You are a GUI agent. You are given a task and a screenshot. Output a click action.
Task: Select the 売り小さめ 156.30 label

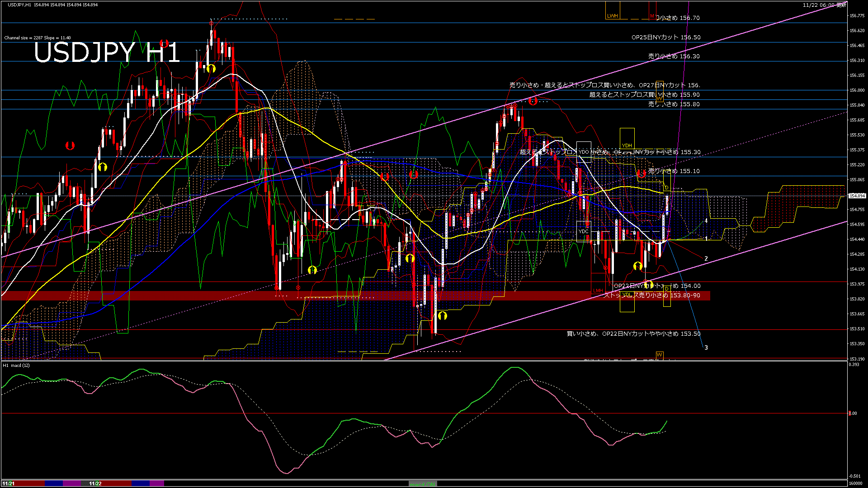pyautogui.click(x=674, y=56)
